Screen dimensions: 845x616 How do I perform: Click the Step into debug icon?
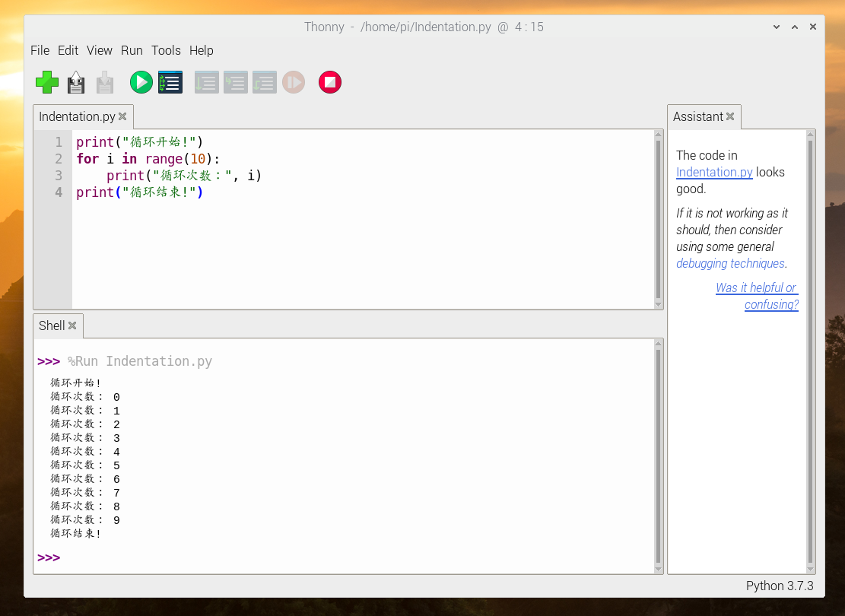236,82
